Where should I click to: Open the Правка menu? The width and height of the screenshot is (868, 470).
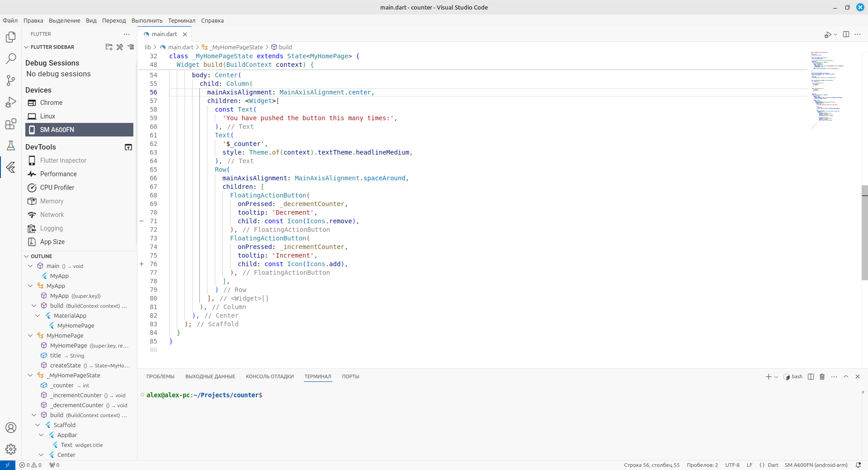33,20
